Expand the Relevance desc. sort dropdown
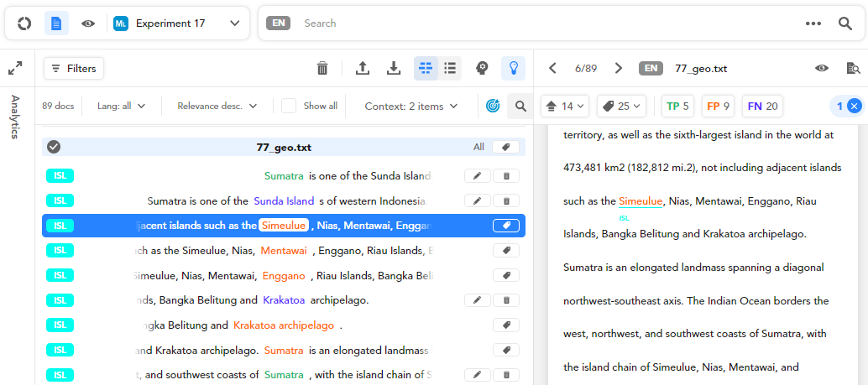Screen dimensions: 868x385 (217, 107)
